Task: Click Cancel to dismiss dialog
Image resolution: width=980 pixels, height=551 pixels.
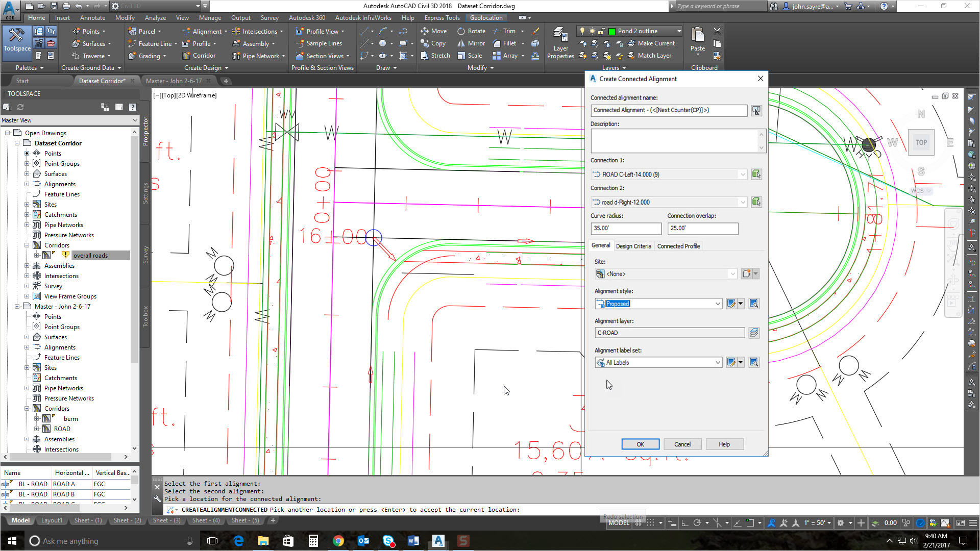Action: click(x=682, y=444)
